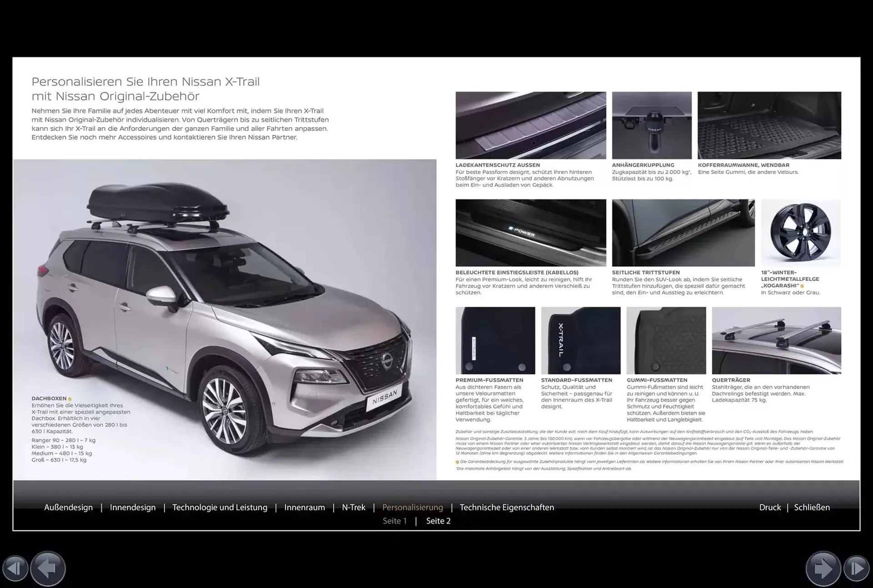Image resolution: width=873 pixels, height=588 pixels.
Task: View the illuminated e-Power Einstiegsleiste image
Action: tap(531, 233)
